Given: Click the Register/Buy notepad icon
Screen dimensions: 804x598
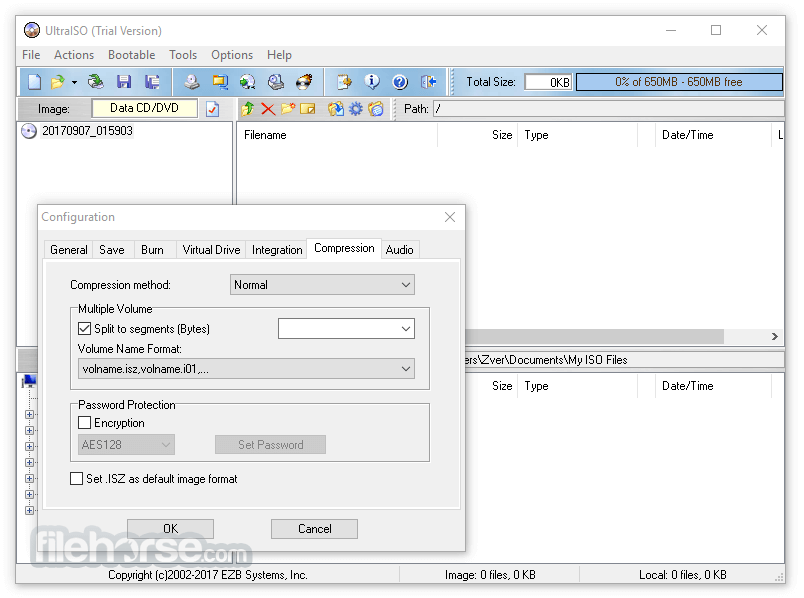Looking at the screenshot, I should 344,82.
